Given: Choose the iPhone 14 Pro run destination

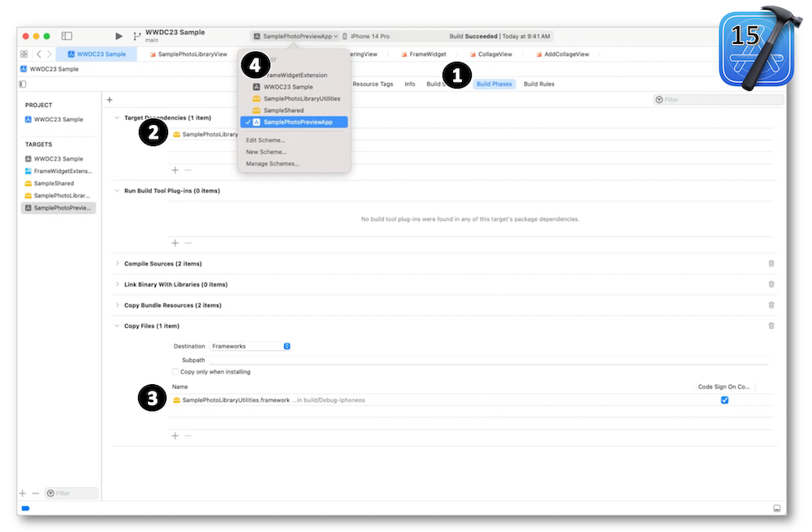Looking at the screenshot, I should tap(366, 37).
